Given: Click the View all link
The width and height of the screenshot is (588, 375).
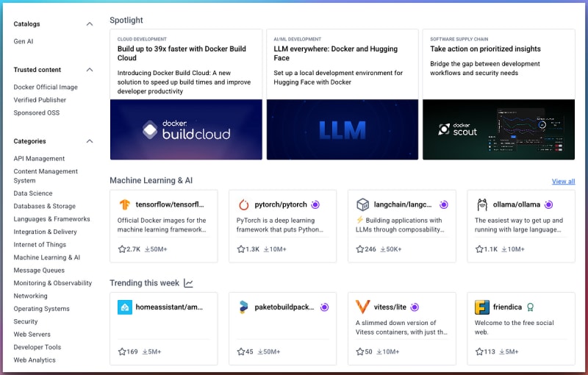Looking at the screenshot, I should click(x=563, y=181).
